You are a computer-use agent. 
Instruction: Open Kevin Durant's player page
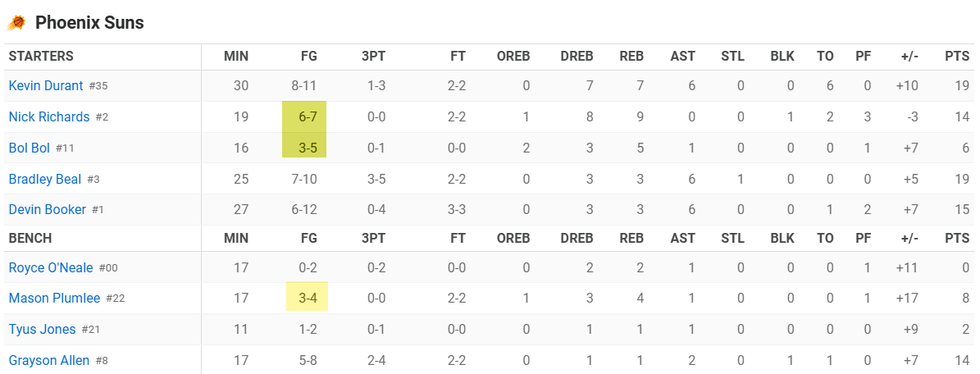(x=46, y=85)
